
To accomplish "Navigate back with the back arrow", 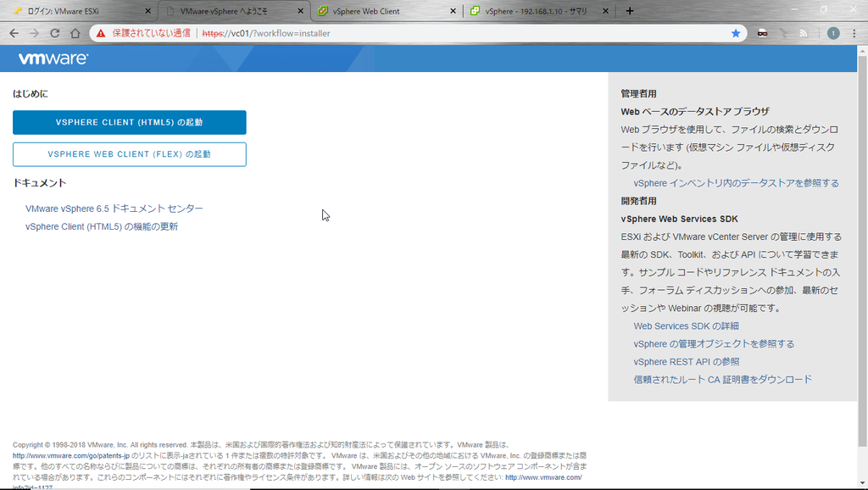I will 14,31.
